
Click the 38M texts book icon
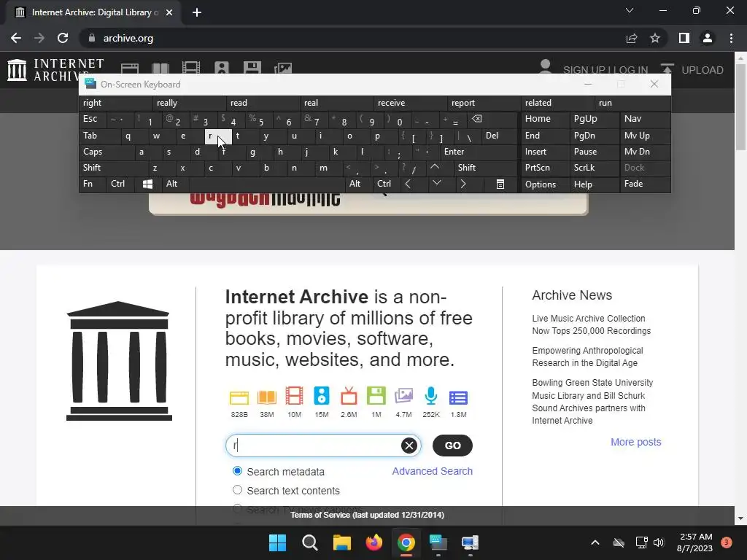267,397
